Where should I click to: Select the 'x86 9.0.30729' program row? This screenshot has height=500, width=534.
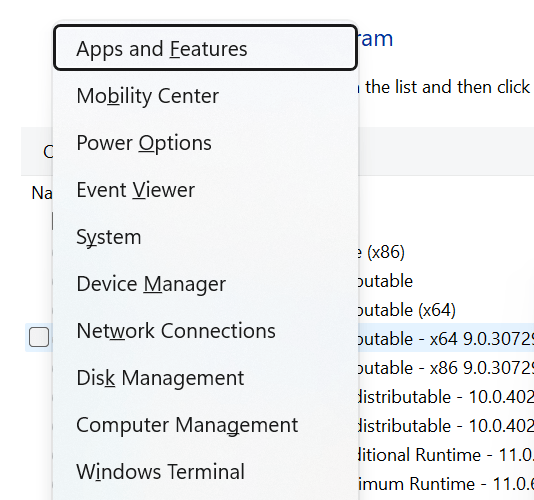click(x=446, y=368)
